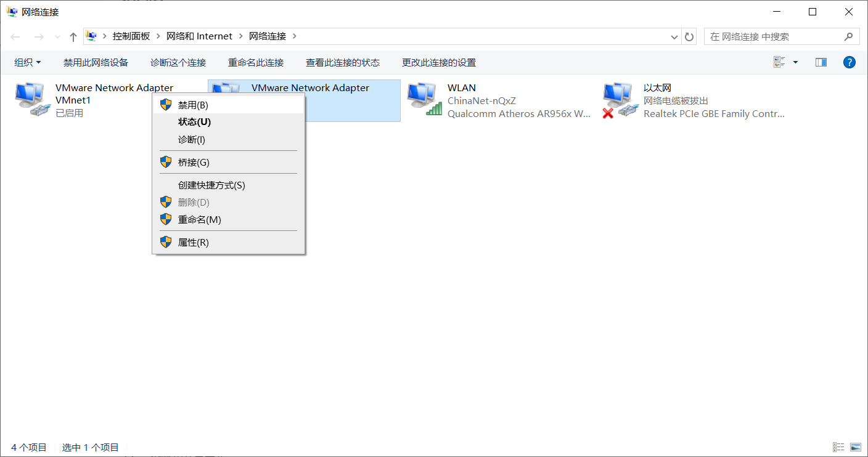Click 网络和 Internet breadcrumb
The height and width of the screenshot is (457, 868).
(200, 36)
